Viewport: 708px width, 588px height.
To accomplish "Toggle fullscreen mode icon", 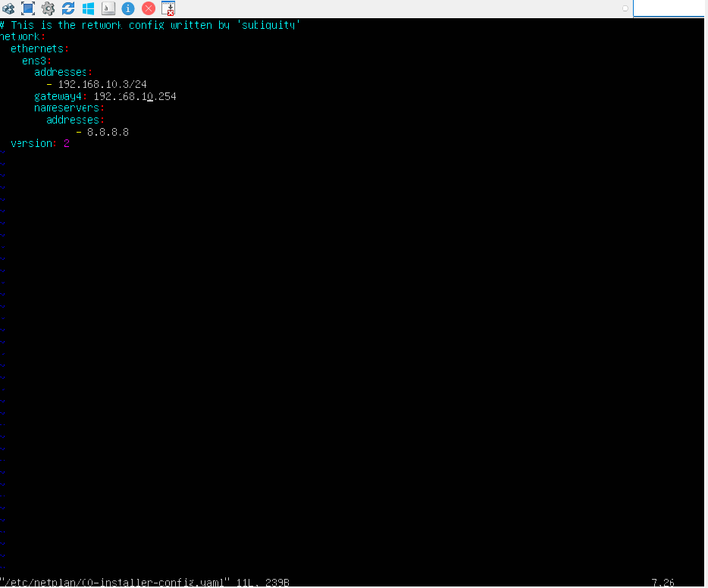I will [x=28, y=8].
